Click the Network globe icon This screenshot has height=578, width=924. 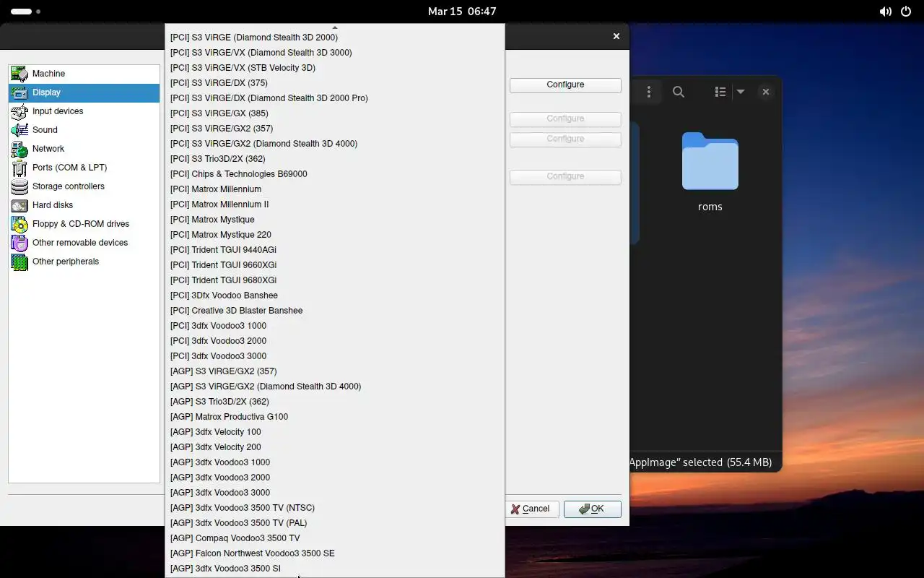(19, 149)
